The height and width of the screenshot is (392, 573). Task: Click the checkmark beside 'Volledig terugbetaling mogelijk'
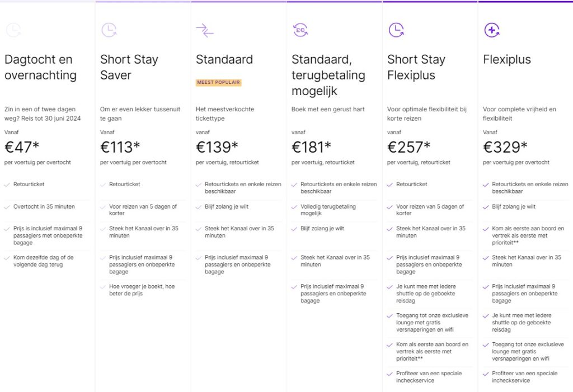(294, 206)
